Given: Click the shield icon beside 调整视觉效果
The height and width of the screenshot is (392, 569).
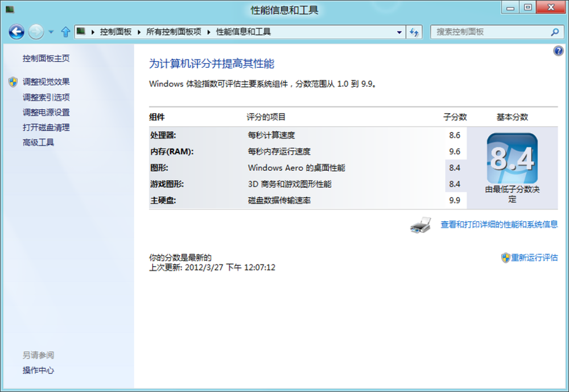Looking at the screenshot, I should pos(13,82).
